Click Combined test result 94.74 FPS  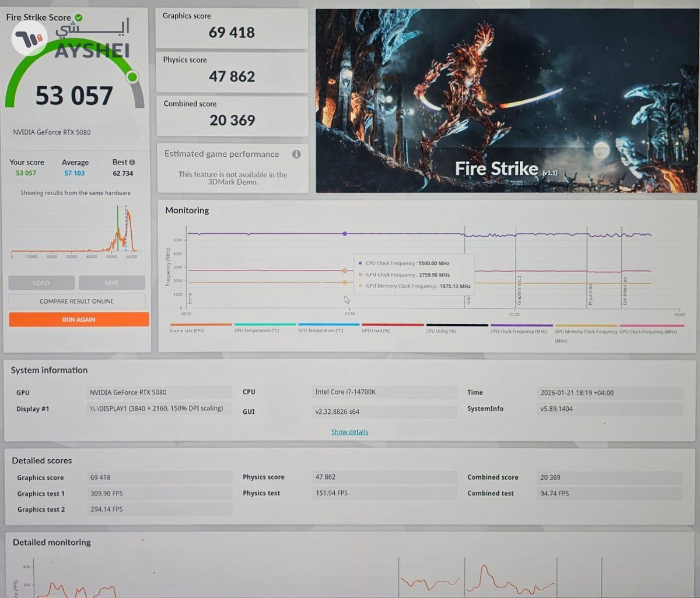click(x=609, y=493)
